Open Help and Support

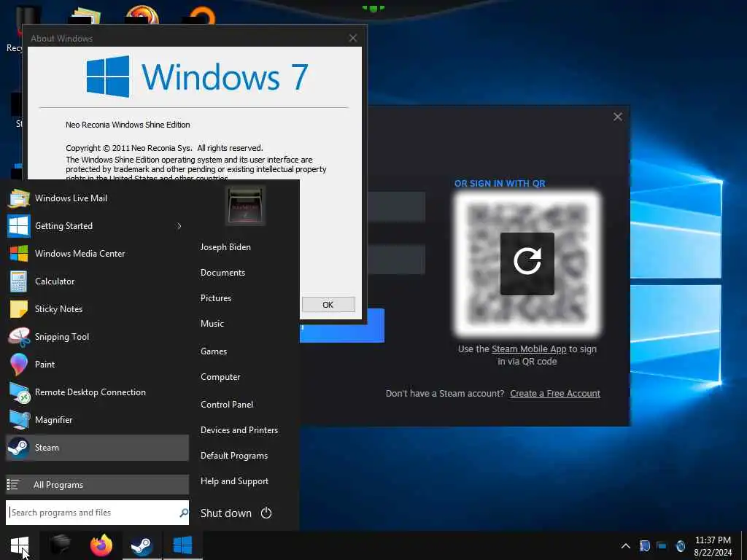[x=234, y=481]
